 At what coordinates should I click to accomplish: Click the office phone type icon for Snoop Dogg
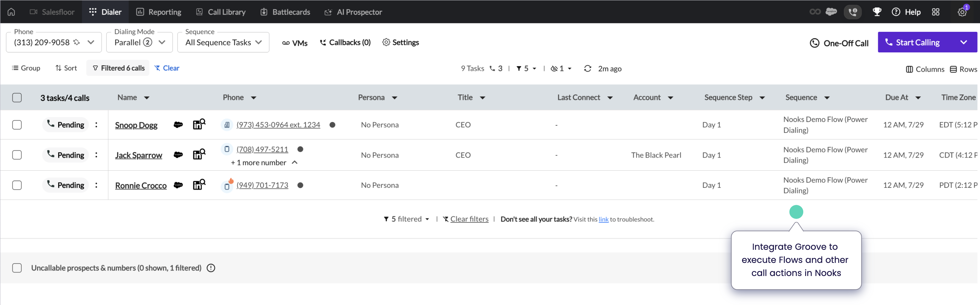pos(227,125)
